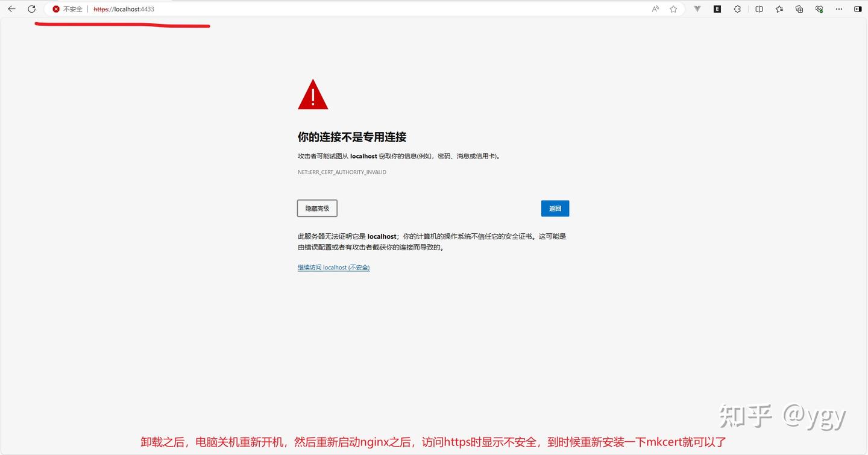Enter split screen mode
The width and height of the screenshot is (868, 455).
(759, 9)
